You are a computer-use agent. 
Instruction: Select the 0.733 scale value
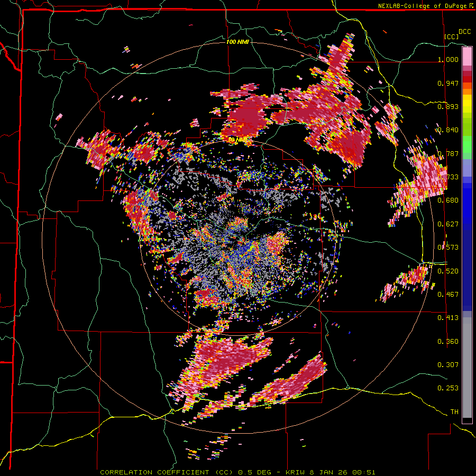coord(448,177)
